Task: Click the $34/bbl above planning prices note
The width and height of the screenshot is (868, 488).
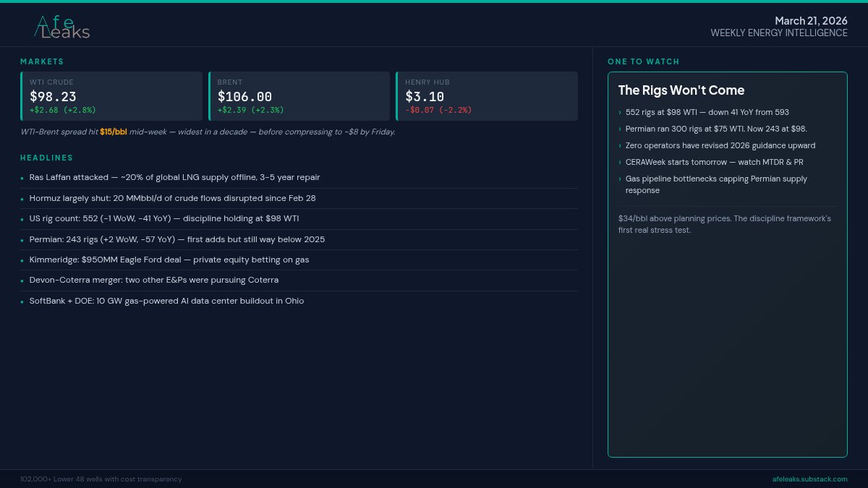Action: click(x=725, y=224)
